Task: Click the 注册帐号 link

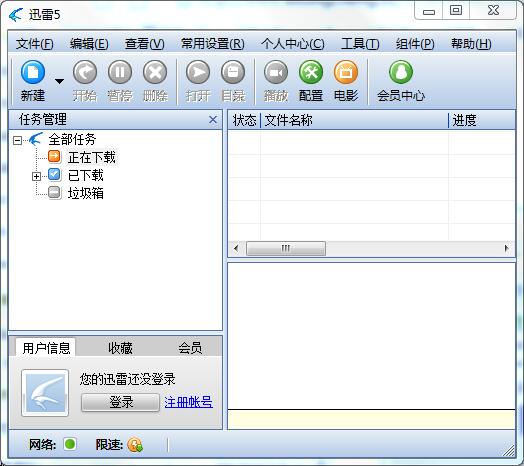Action: point(188,402)
